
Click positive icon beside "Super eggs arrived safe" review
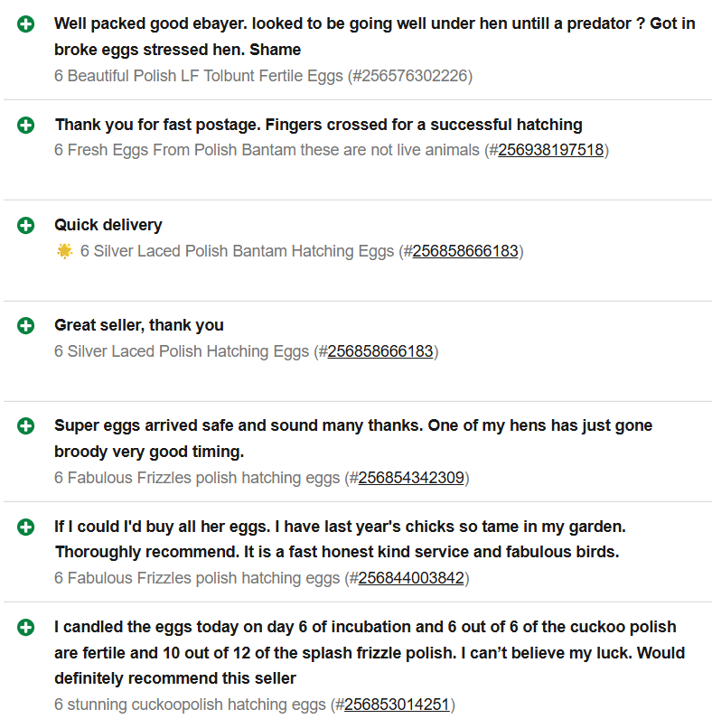point(26,425)
